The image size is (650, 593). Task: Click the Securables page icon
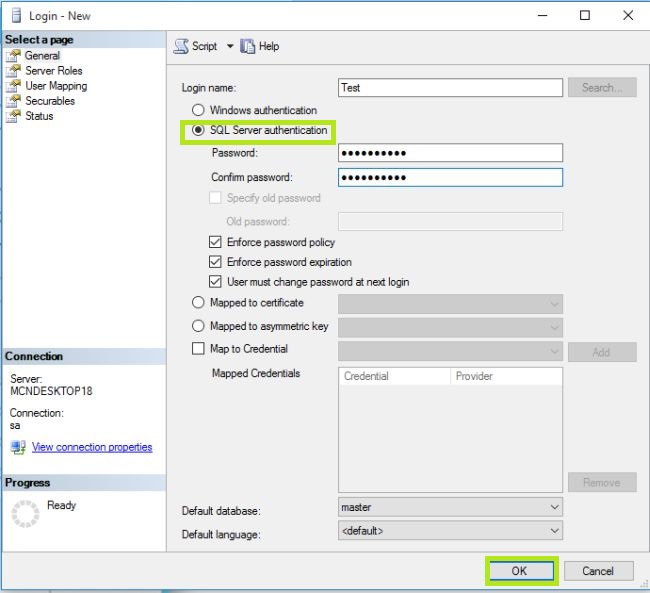tap(13, 101)
